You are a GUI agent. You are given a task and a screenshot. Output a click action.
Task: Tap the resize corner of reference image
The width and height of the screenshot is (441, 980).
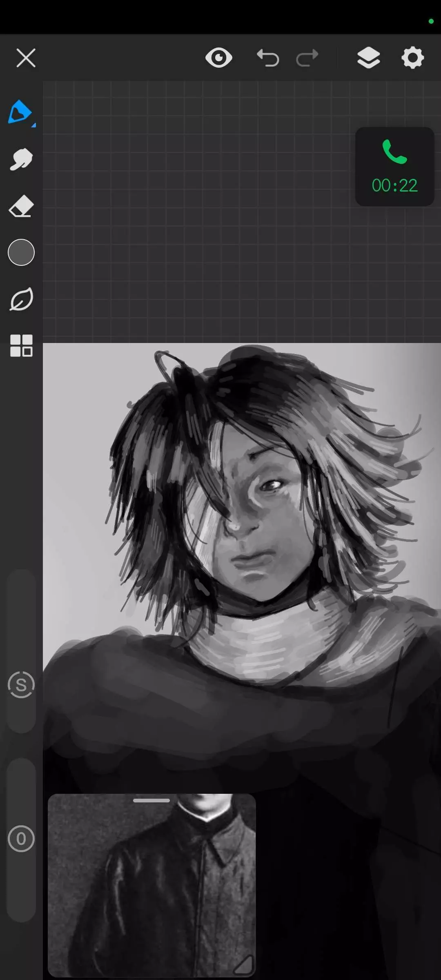[x=244, y=964]
